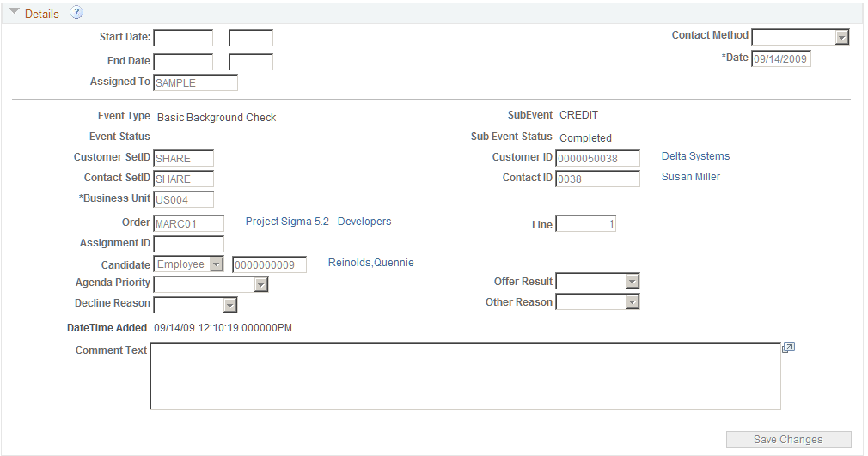
Task: Click the Assignment ID field
Action: 189,244
